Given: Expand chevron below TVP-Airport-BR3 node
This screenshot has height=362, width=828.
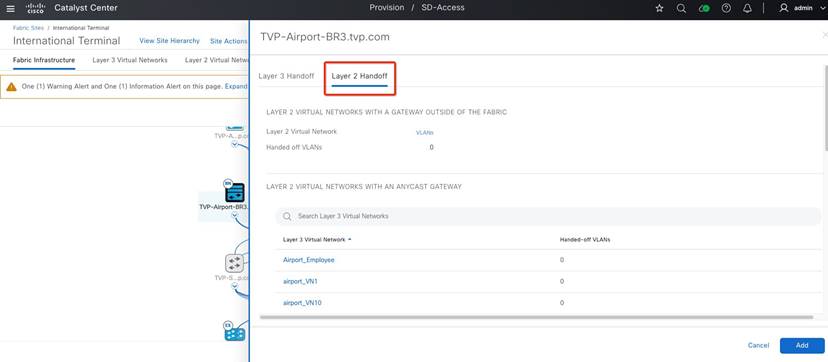Looking at the screenshot, I should 234,215.
